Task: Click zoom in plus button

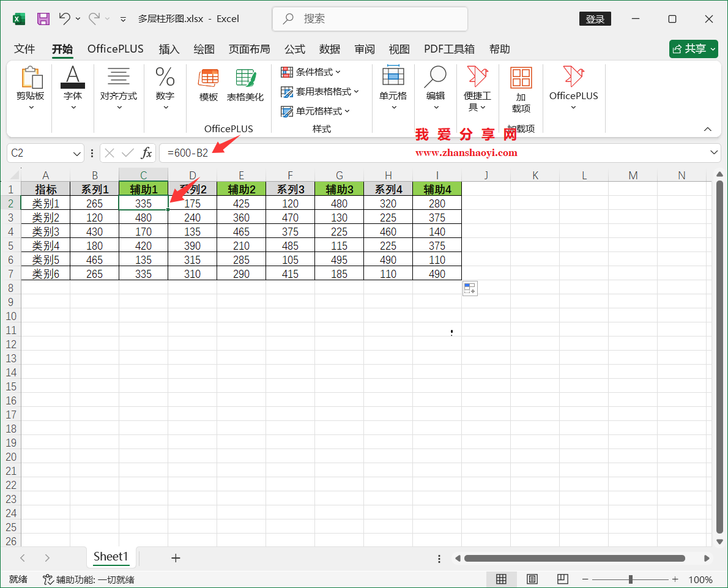Action: 675,579
